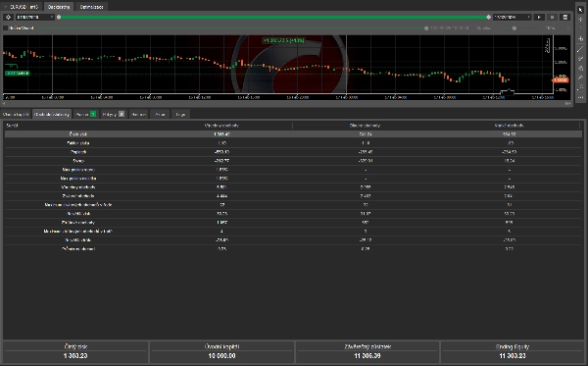
Task: Click the plus icon in the right toolbar
Action: click(x=580, y=39)
